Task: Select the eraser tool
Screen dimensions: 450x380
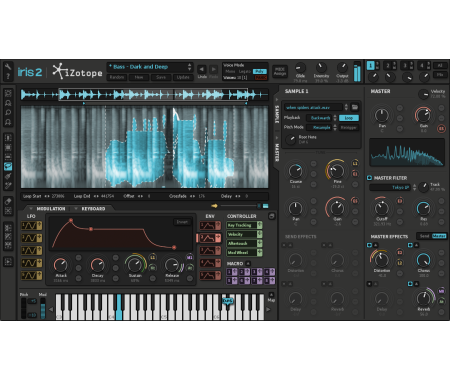Action: (8, 201)
